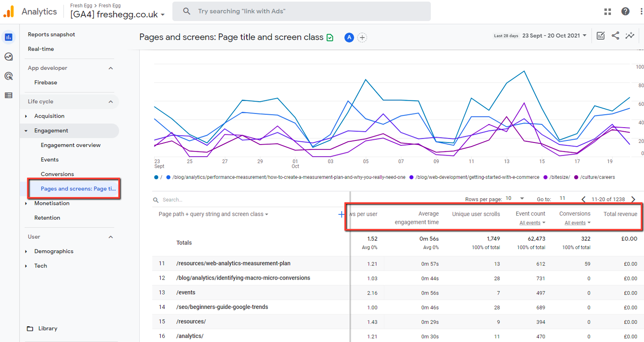This screenshot has height=342, width=644.
Task: Share this report using the share icon
Action: pos(615,36)
